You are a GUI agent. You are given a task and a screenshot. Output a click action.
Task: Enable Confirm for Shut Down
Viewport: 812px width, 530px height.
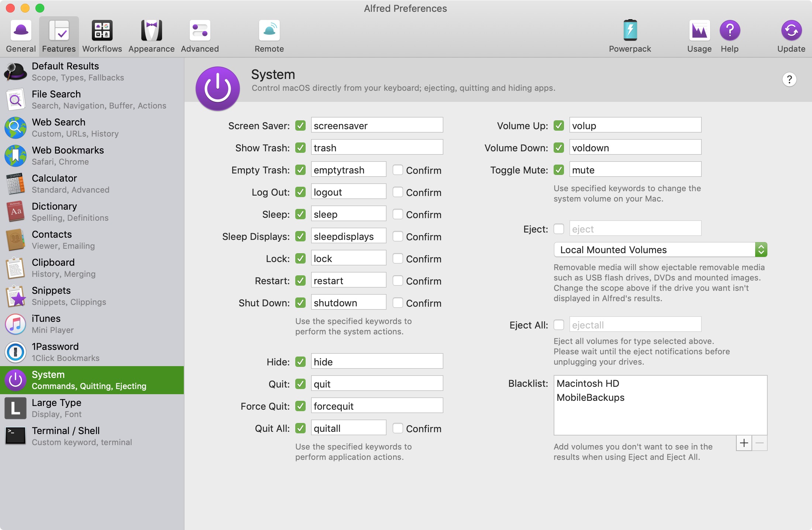(x=398, y=303)
